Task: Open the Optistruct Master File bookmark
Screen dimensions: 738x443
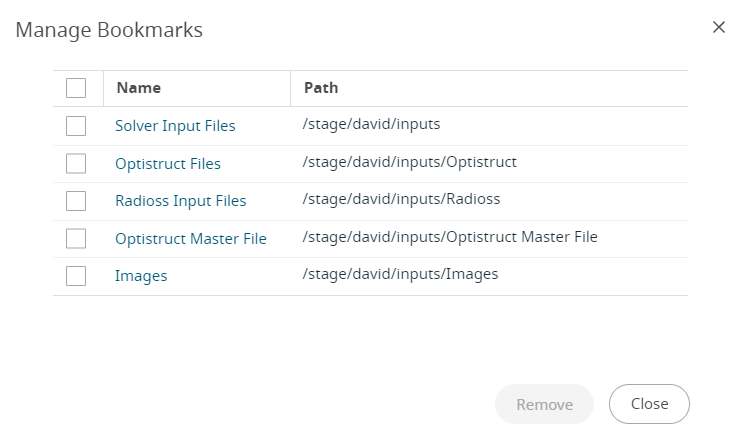Action: [x=191, y=239]
